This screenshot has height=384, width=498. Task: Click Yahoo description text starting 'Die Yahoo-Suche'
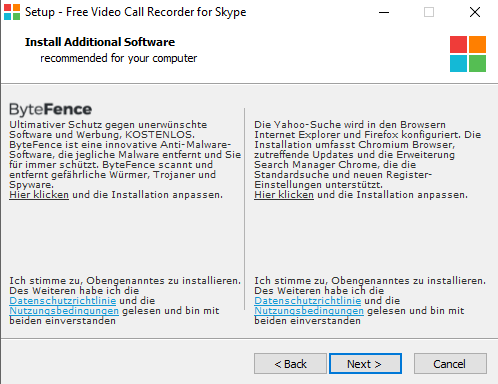368,155
